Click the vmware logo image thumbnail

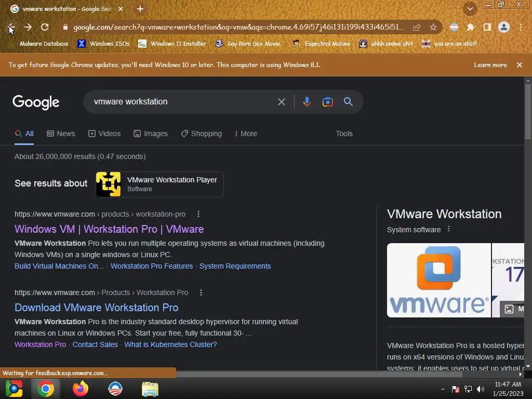(x=438, y=280)
